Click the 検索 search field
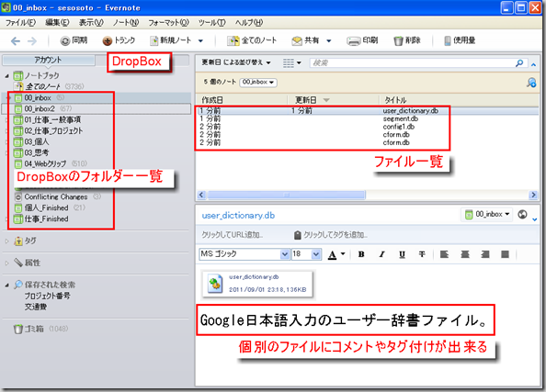 point(412,63)
